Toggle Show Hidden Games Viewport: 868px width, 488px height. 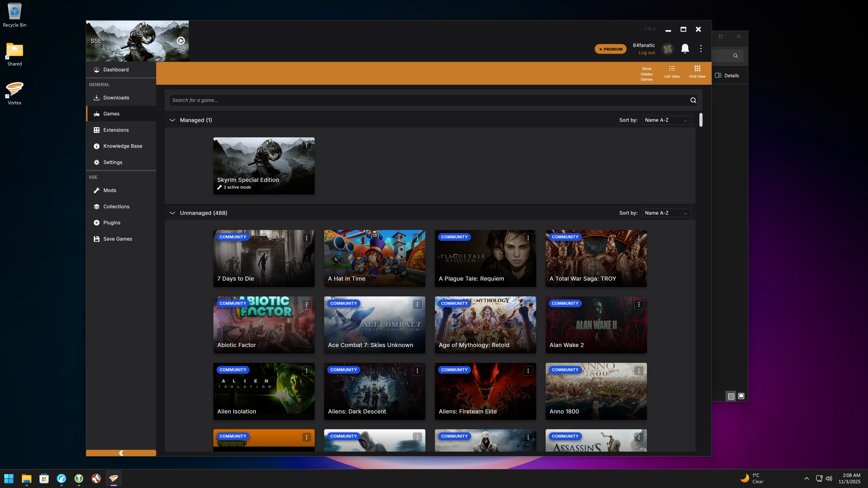646,74
